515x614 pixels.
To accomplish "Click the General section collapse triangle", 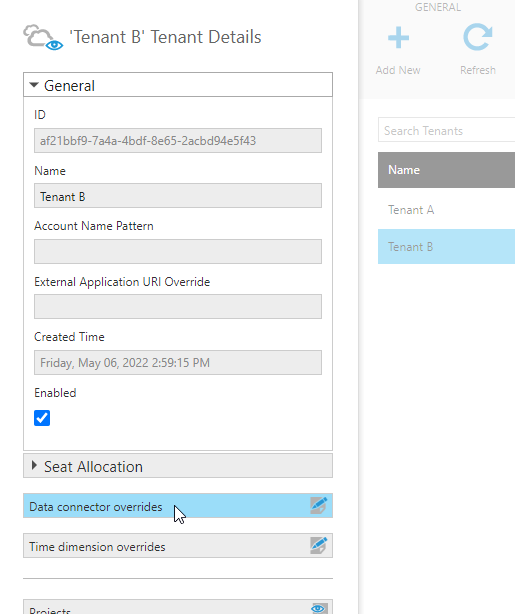I will [x=34, y=85].
